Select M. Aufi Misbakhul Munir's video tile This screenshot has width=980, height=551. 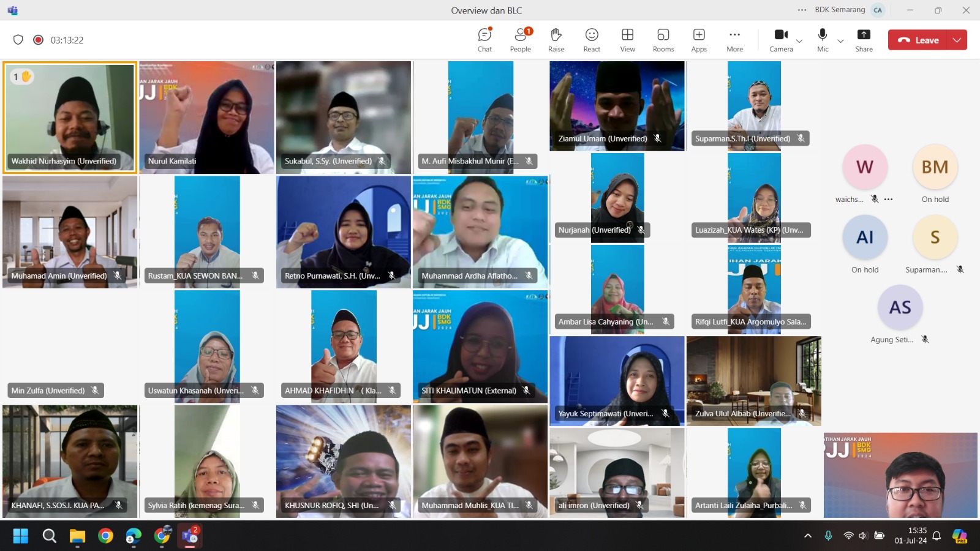pos(481,118)
